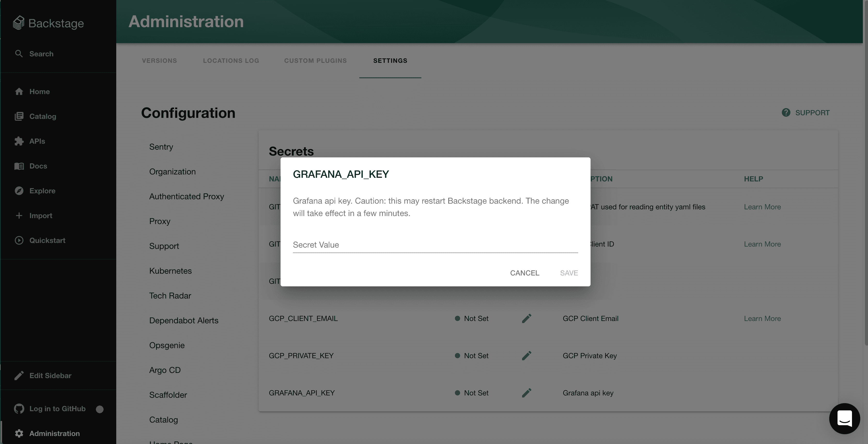868x444 pixels.
Task: Click the Edit Sidebar label
Action: pos(50,376)
